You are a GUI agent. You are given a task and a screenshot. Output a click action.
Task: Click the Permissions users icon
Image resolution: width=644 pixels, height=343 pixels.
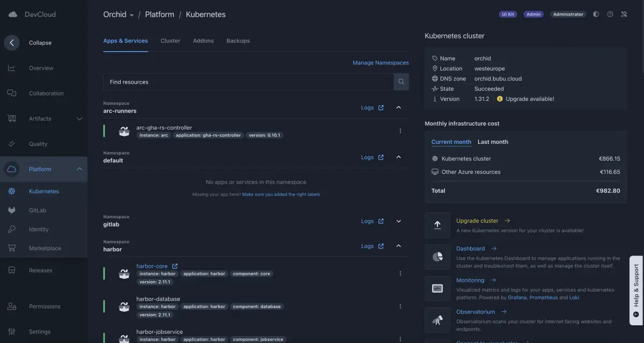(x=12, y=306)
